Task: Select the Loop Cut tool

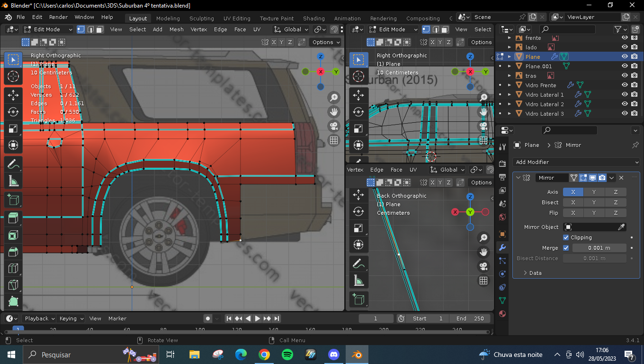Action: click(13, 269)
